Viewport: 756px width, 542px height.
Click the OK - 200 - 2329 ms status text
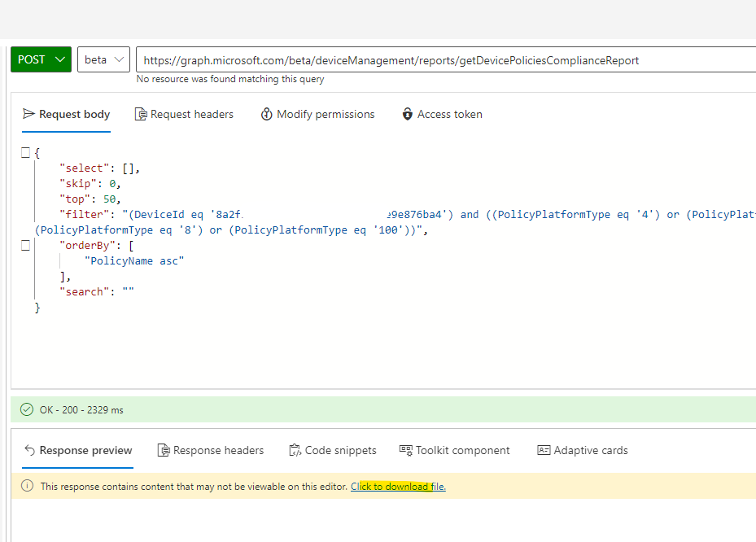coord(81,410)
